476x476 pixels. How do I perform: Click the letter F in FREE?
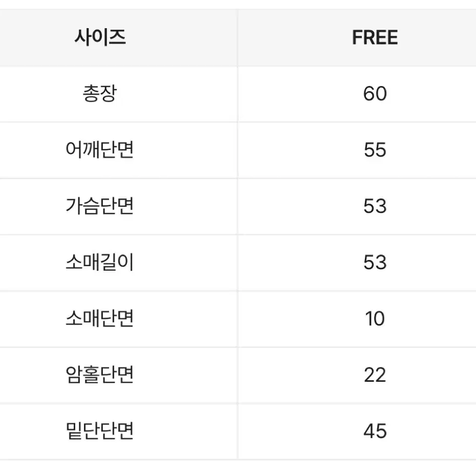357,38
